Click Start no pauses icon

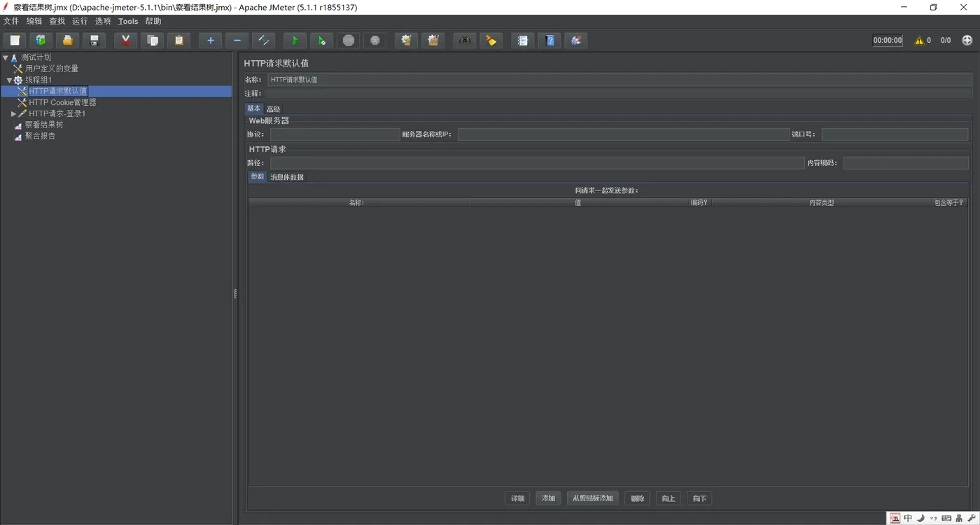[x=321, y=41]
